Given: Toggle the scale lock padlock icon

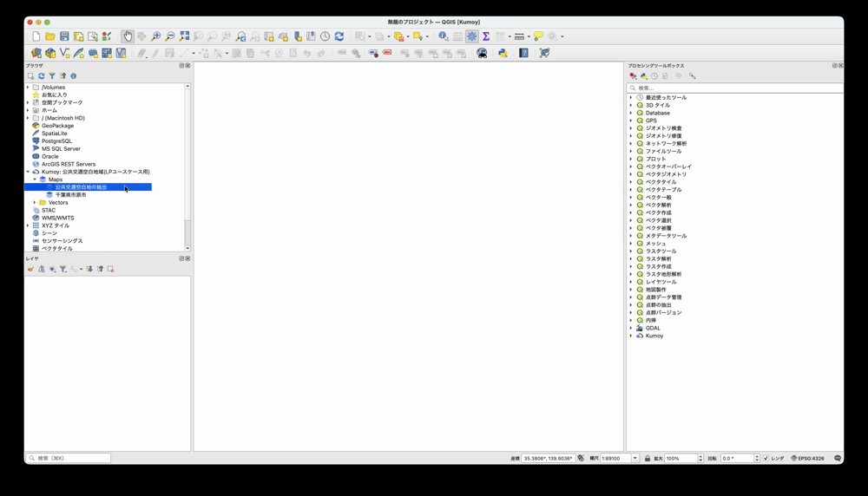Looking at the screenshot, I should pos(648,459).
